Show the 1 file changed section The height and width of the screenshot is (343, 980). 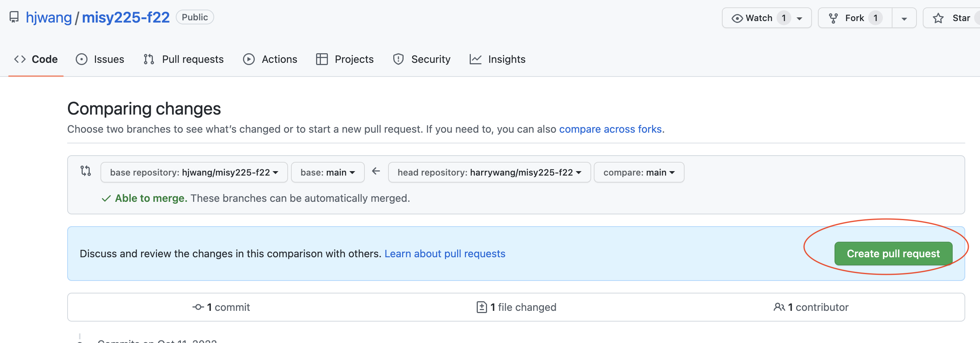[516, 307]
